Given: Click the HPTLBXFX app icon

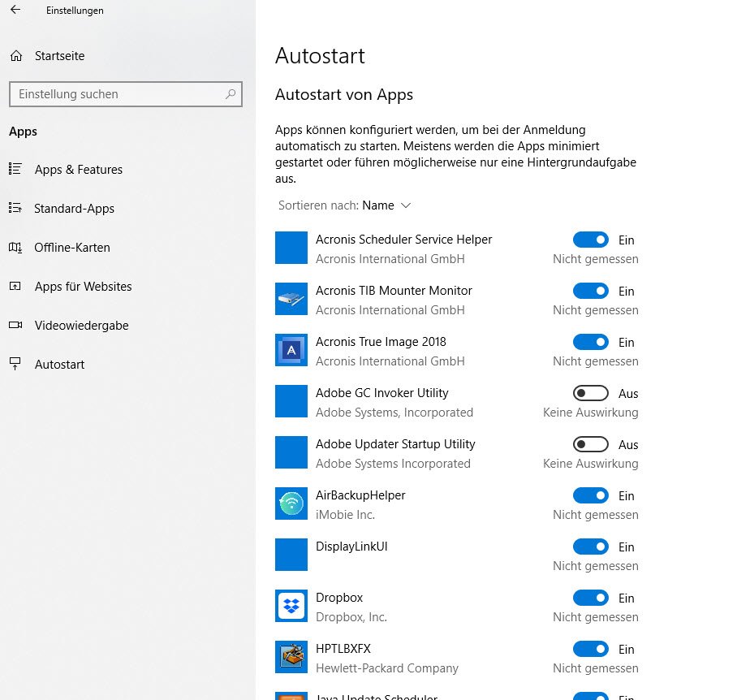Looking at the screenshot, I should tap(291, 658).
